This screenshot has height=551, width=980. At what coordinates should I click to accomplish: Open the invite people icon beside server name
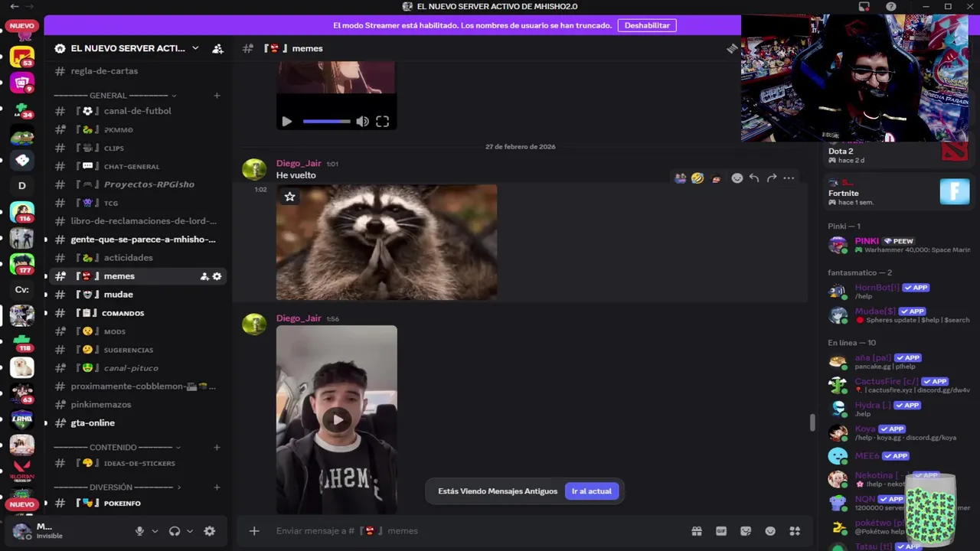217,48
